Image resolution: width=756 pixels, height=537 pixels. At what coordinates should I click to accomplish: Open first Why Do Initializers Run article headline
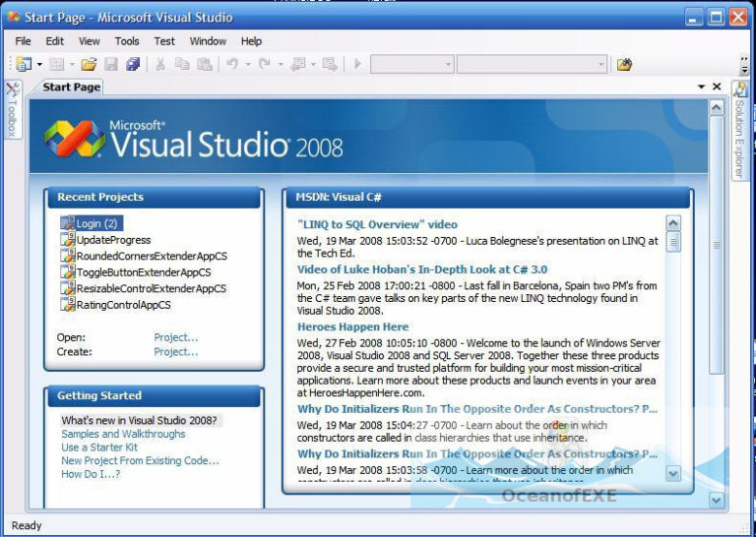(x=477, y=409)
